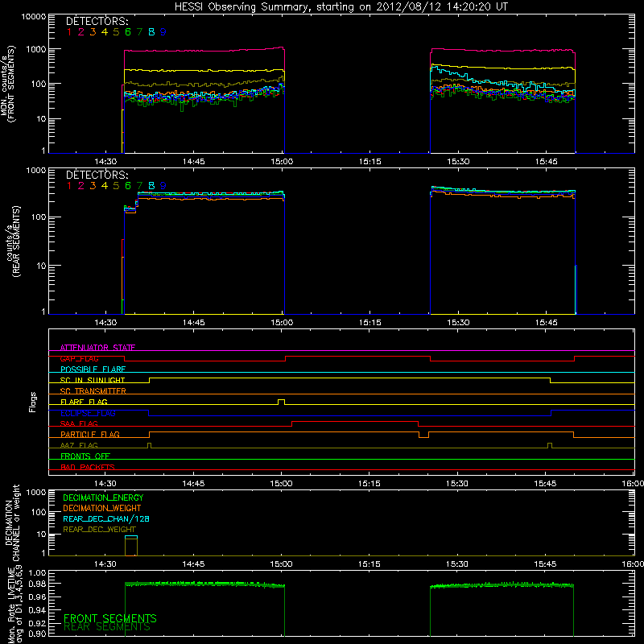Click the DECIMATION_WEIGHT legend entry
Image resolution: width=644 pixels, height=644 pixels.
tap(102, 508)
